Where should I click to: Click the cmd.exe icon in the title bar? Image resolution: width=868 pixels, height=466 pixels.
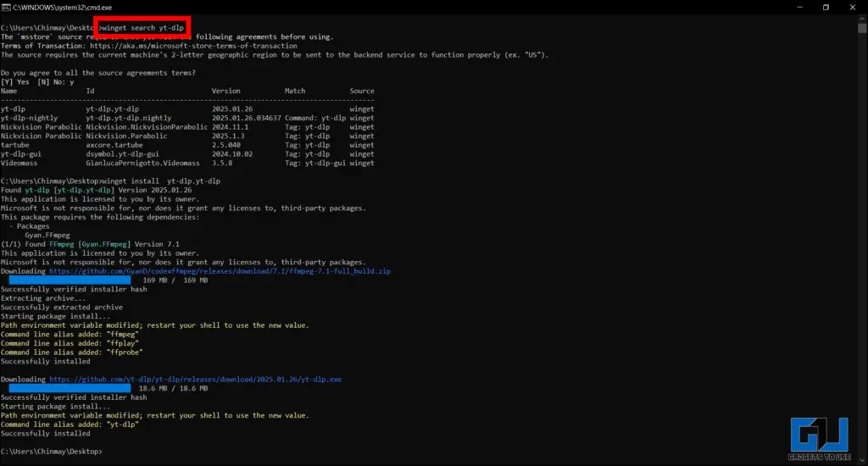(x=6, y=7)
